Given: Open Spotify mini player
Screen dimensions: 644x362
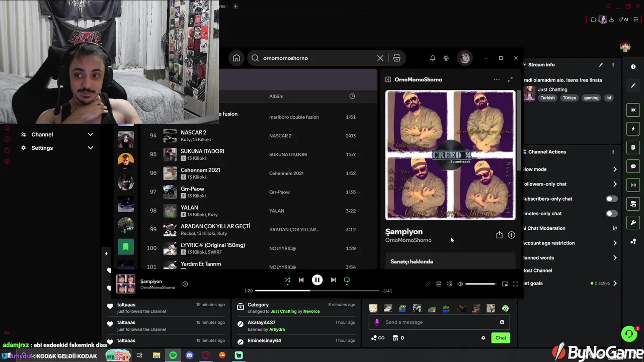Looking at the screenshot, I should (x=505, y=284).
